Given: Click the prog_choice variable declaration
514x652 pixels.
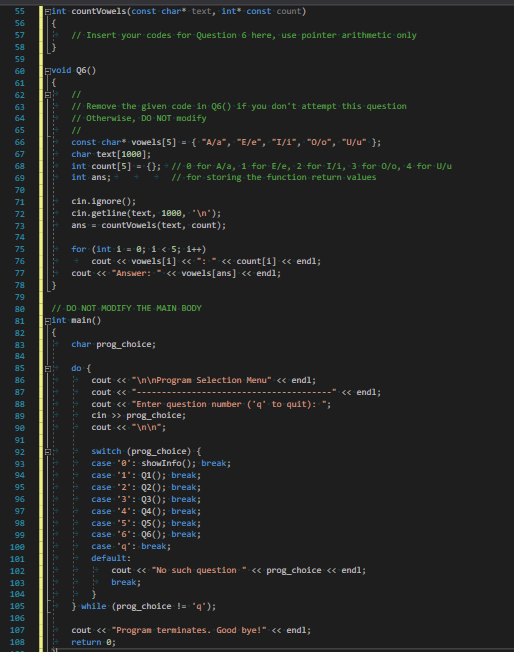Looking at the screenshot, I should pos(114,344).
